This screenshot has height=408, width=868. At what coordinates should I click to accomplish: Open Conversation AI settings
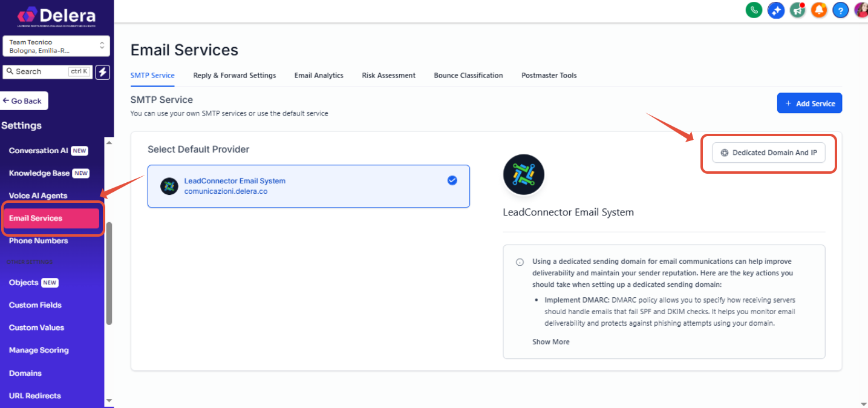[48, 151]
